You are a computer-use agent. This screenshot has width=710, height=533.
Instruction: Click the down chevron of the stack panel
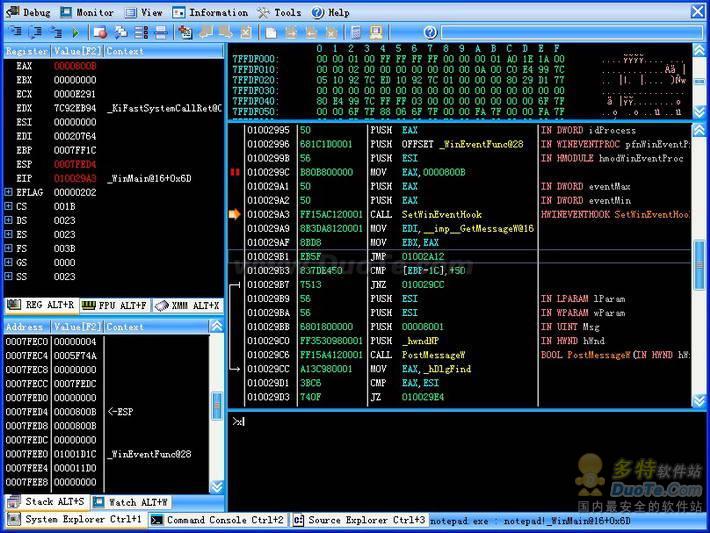[217, 487]
